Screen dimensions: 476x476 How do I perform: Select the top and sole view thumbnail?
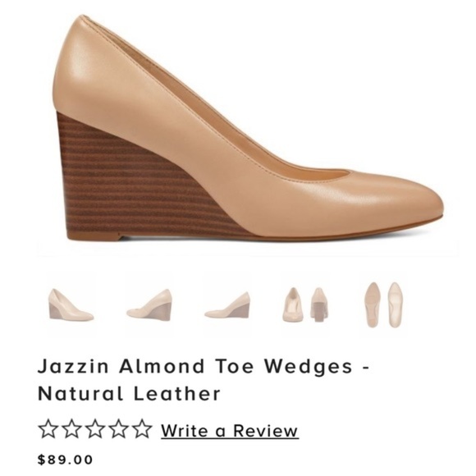[382, 304]
